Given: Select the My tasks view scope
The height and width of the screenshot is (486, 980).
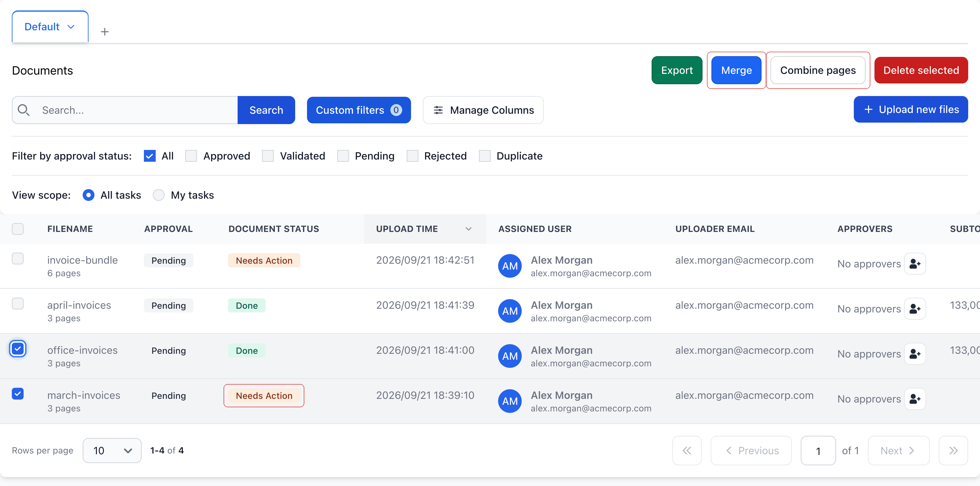Looking at the screenshot, I should pos(158,195).
